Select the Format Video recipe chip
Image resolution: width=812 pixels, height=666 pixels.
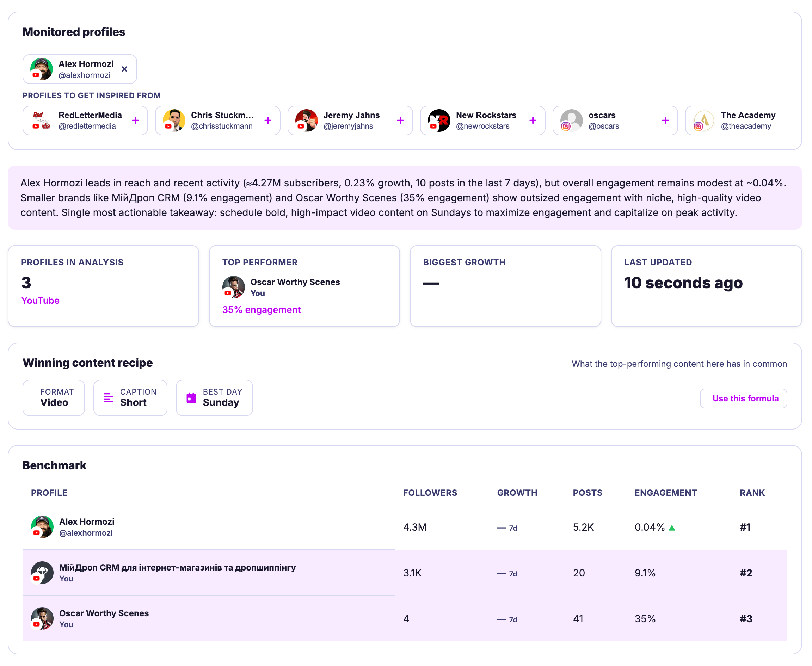coord(54,398)
